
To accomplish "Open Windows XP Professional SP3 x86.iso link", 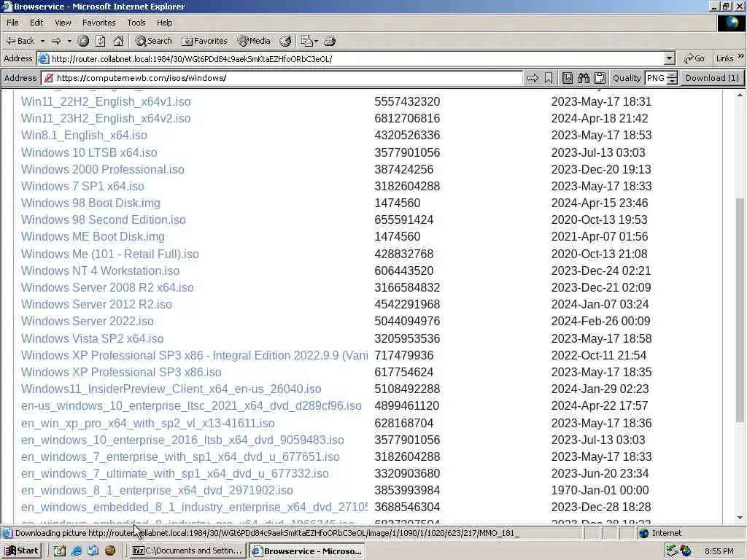I will (121, 372).
